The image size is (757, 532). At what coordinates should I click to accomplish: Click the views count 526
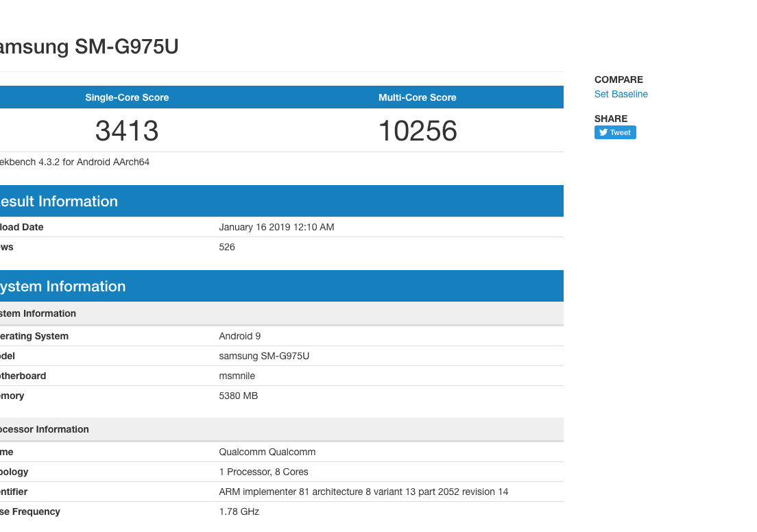click(x=227, y=247)
